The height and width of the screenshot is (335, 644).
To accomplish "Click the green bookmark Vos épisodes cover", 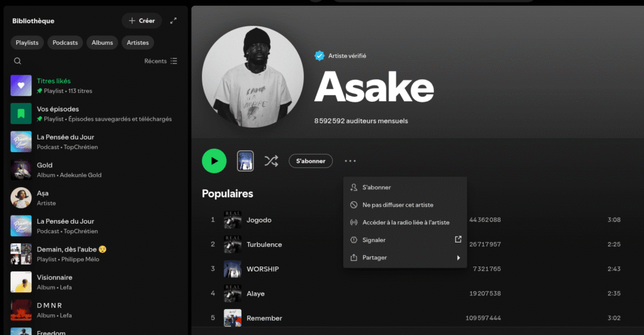I will coord(21,113).
